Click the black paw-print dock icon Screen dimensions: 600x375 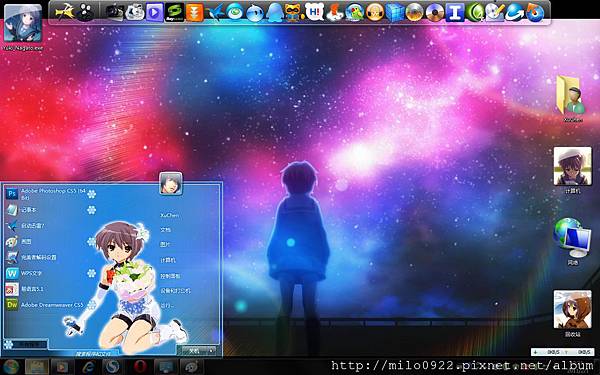point(85,12)
